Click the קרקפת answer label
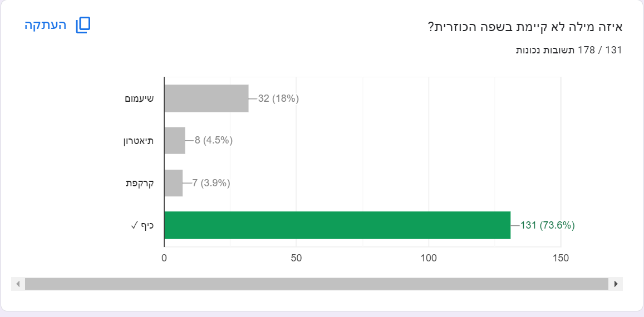644x317 pixels. (140, 183)
